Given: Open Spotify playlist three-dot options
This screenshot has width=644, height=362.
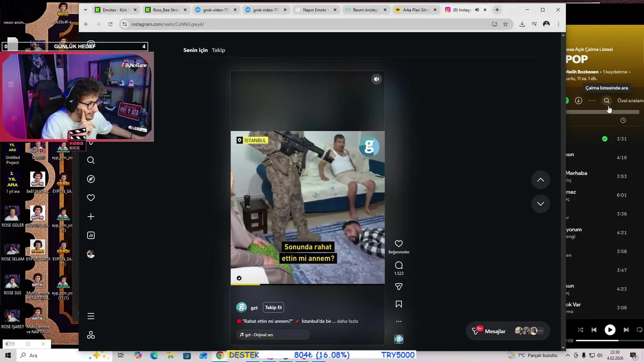Looking at the screenshot, I should point(592,101).
